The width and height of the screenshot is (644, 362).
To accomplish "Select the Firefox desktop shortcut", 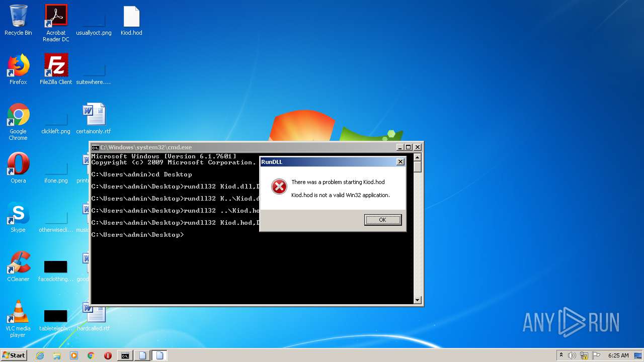I will (x=18, y=69).
